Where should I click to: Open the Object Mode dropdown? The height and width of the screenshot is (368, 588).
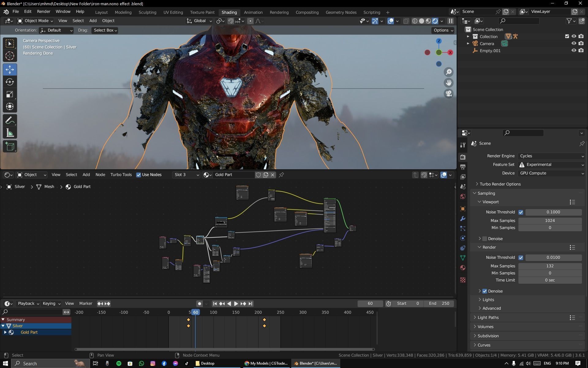pyautogui.click(x=35, y=21)
